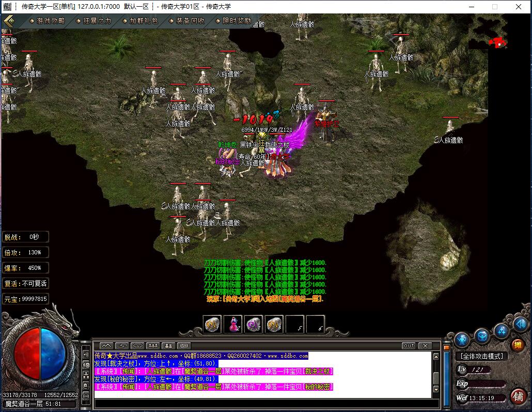Toggle the top chat channel filter with sound waves

tap(86, 355)
